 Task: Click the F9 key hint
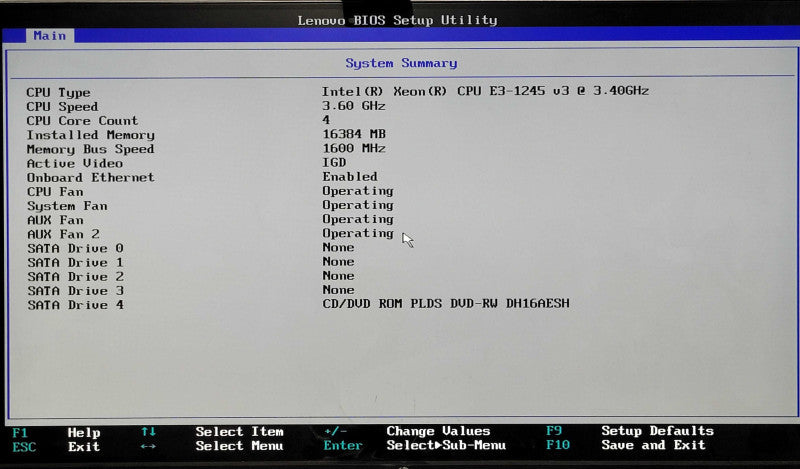click(554, 431)
